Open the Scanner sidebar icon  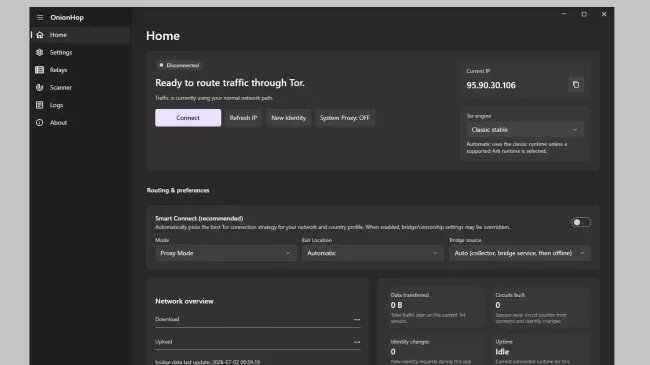[39, 88]
